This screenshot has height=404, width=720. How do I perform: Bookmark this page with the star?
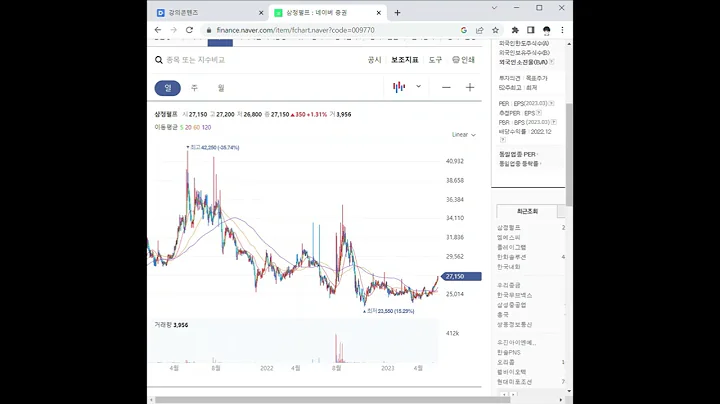coord(495,30)
